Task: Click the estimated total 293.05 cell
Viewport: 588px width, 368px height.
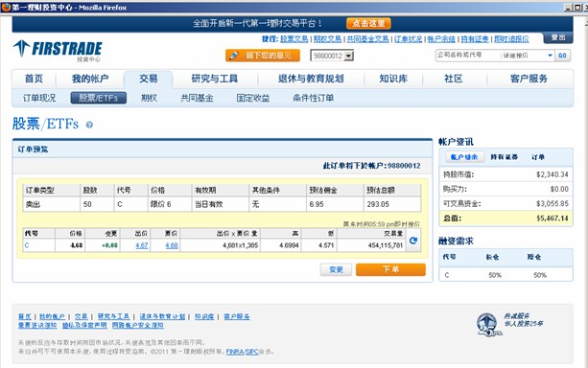Action: click(x=392, y=204)
